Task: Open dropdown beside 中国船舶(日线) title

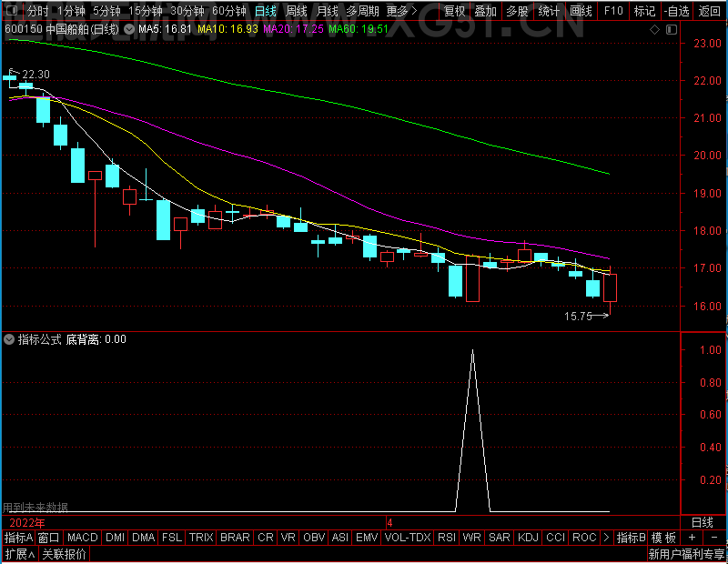Action: [x=129, y=29]
